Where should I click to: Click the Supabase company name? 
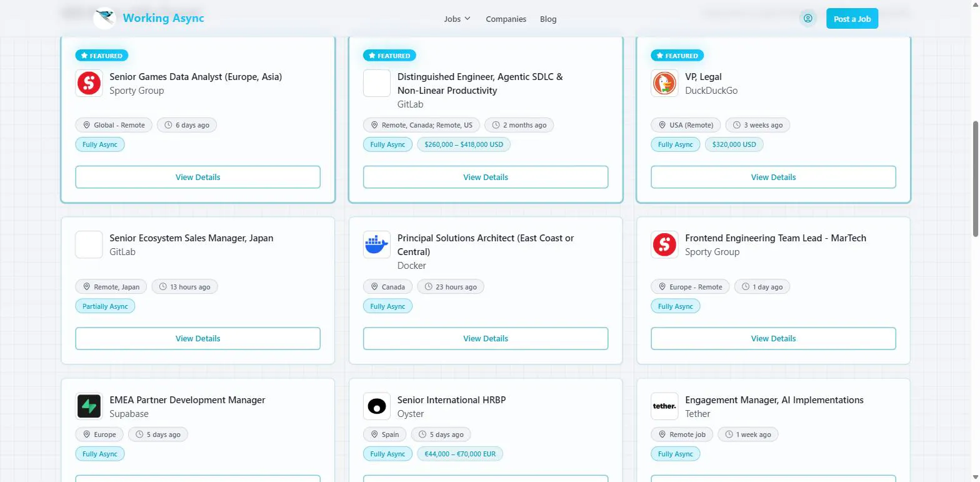[x=129, y=414]
